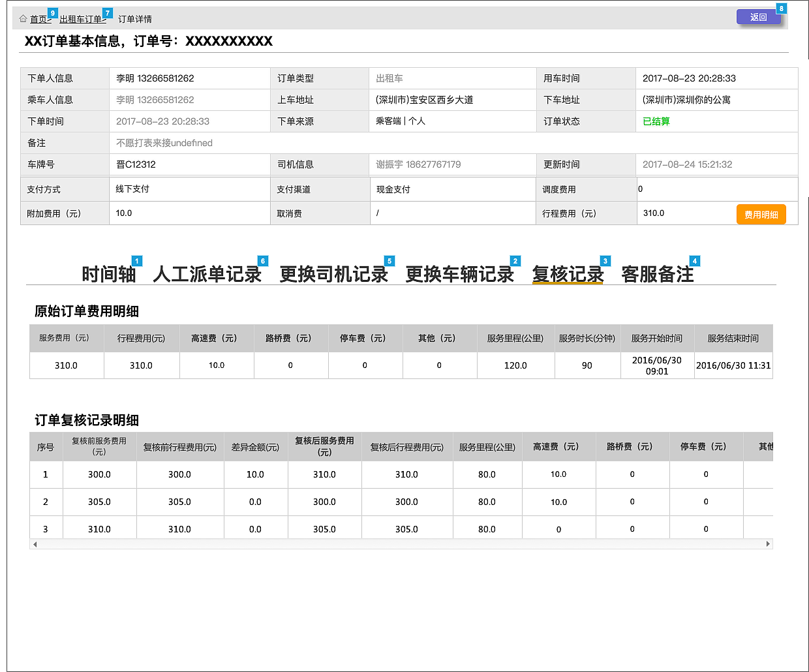Click the right scroll arrow of review table
Viewport: 809px width, 672px height.
(768, 543)
